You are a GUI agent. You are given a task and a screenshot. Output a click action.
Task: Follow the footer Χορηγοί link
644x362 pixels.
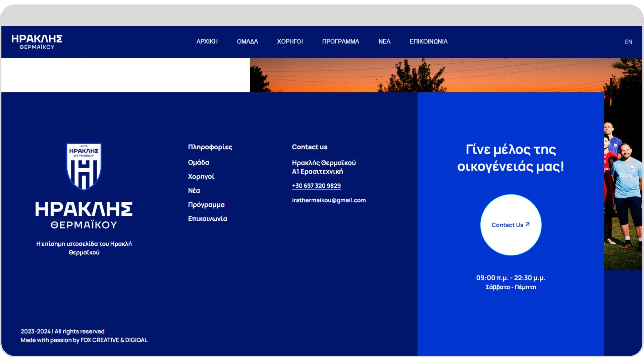[201, 177]
